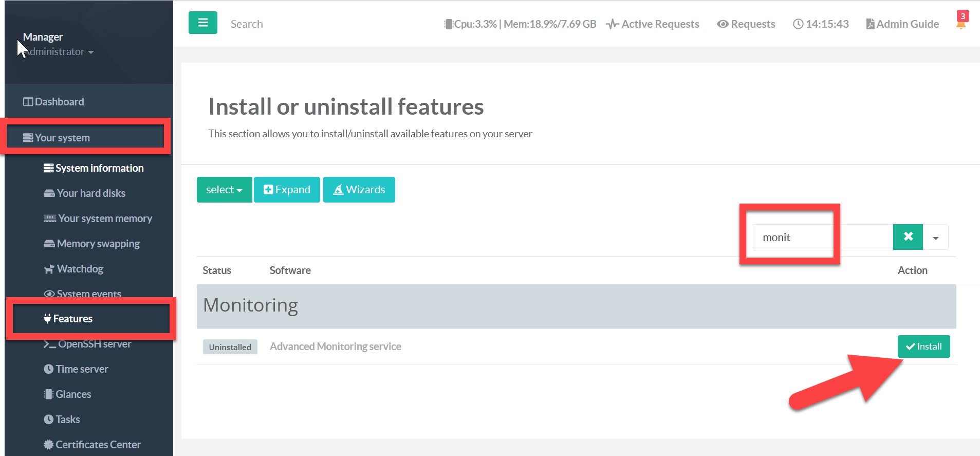Open the dropdown arrow beside the search field
The image size is (980, 456).
click(x=935, y=238)
